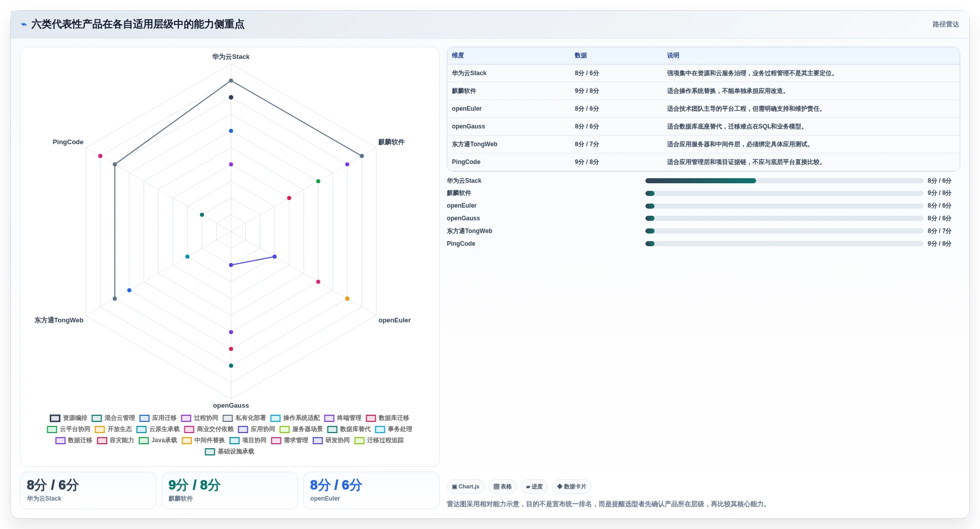980x529 pixels.
Task: Click the teal 云原生承载 legend swatch
Action: point(141,429)
